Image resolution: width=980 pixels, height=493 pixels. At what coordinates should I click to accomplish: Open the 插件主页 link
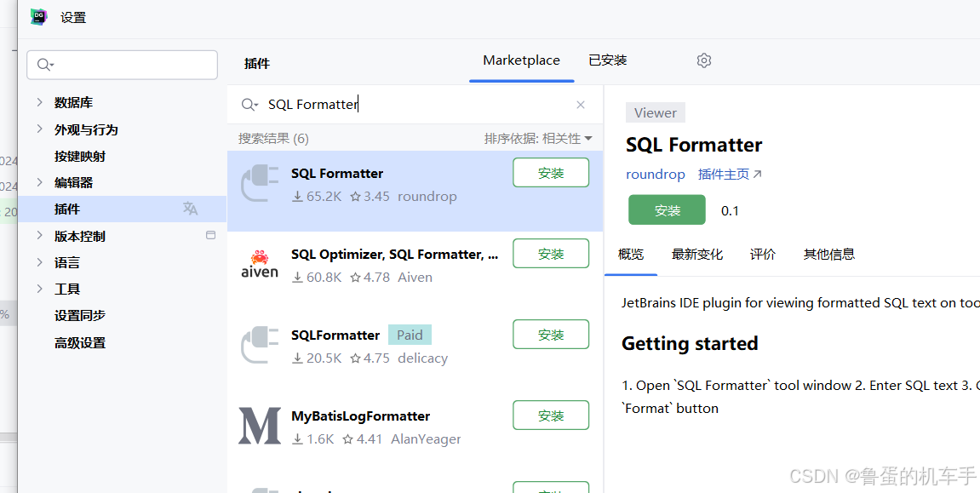point(730,175)
